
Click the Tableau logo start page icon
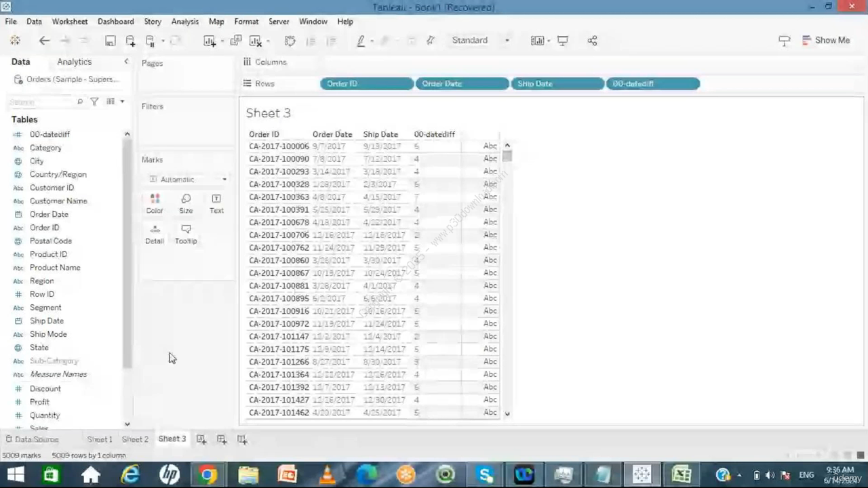[x=15, y=41]
